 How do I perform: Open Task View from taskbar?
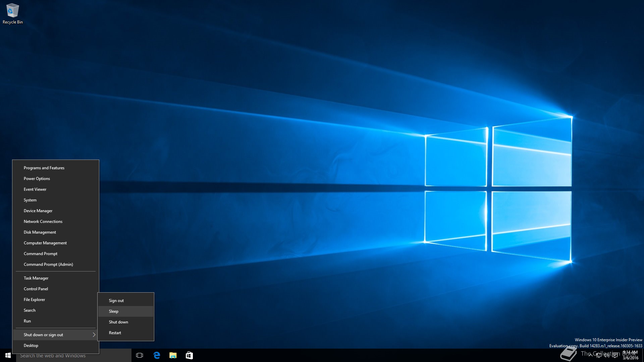[140, 355]
